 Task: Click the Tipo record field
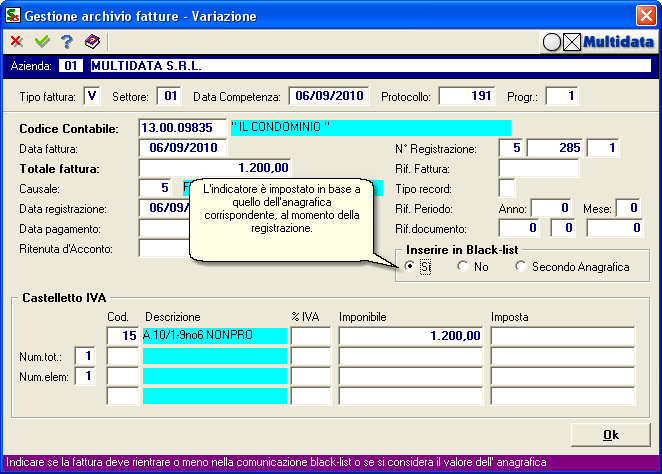pyautogui.click(x=507, y=188)
